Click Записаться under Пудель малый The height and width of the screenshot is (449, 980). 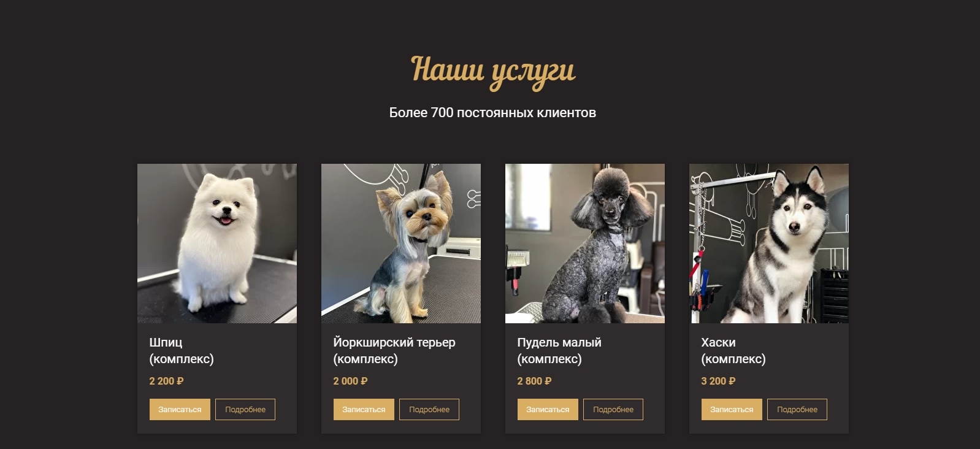click(548, 410)
